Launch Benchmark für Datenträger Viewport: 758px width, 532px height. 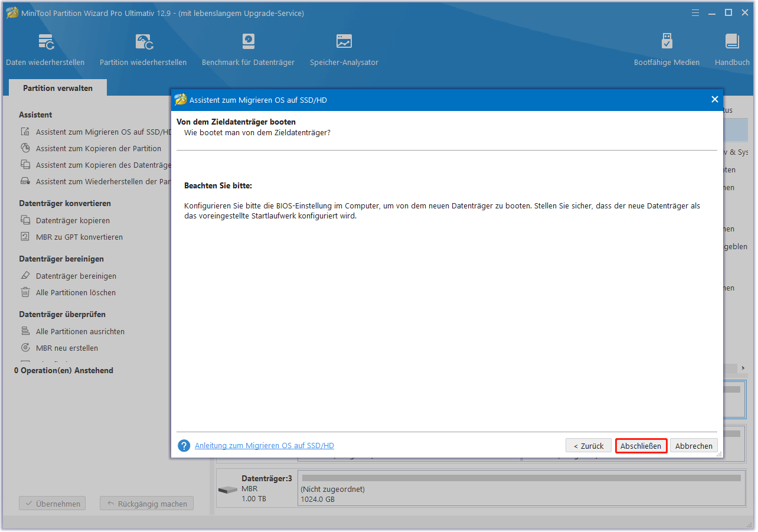(248, 50)
